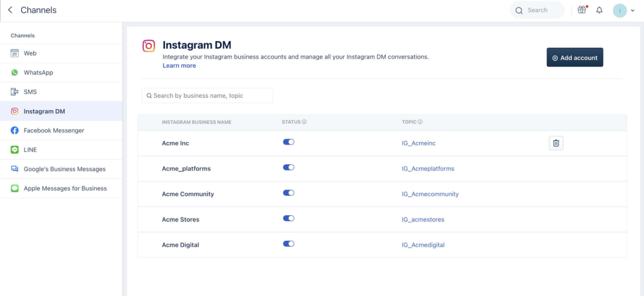644x296 pixels.
Task: Click the Instagram DM logo in the header
Action: 149,46
